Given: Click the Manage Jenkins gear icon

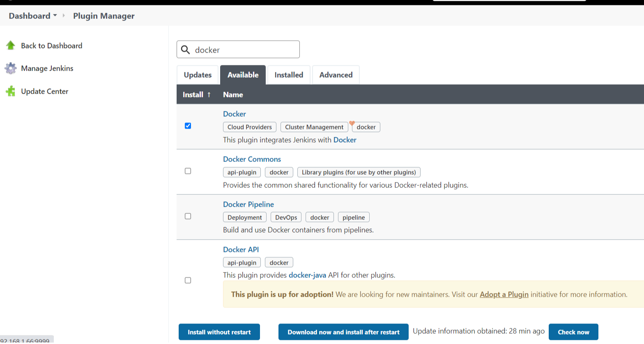Looking at the screenshot, I should [11, 68].
